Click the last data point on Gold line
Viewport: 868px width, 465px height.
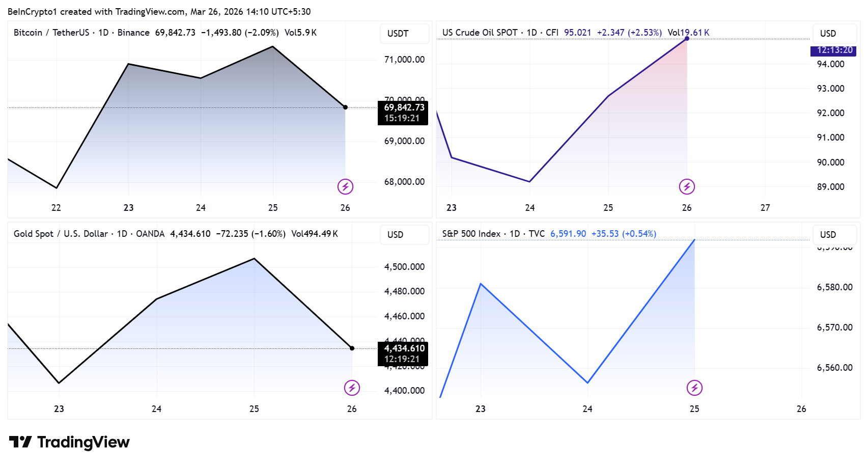(x=352, y=348)
